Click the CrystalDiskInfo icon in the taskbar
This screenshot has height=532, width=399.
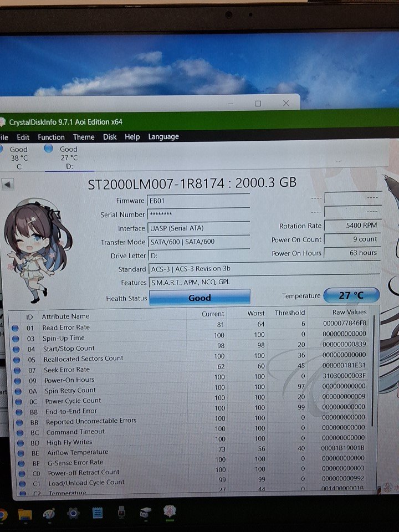click(x=170, y=511)
